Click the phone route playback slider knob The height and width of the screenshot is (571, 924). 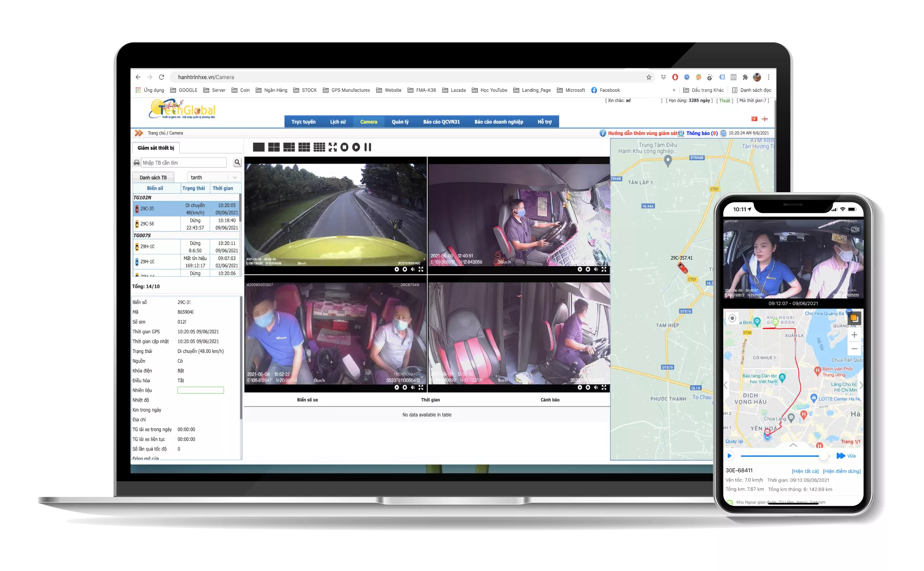823,456
